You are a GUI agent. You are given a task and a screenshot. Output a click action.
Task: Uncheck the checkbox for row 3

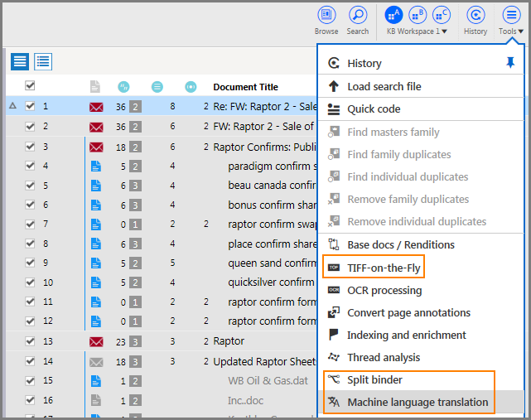30,147
